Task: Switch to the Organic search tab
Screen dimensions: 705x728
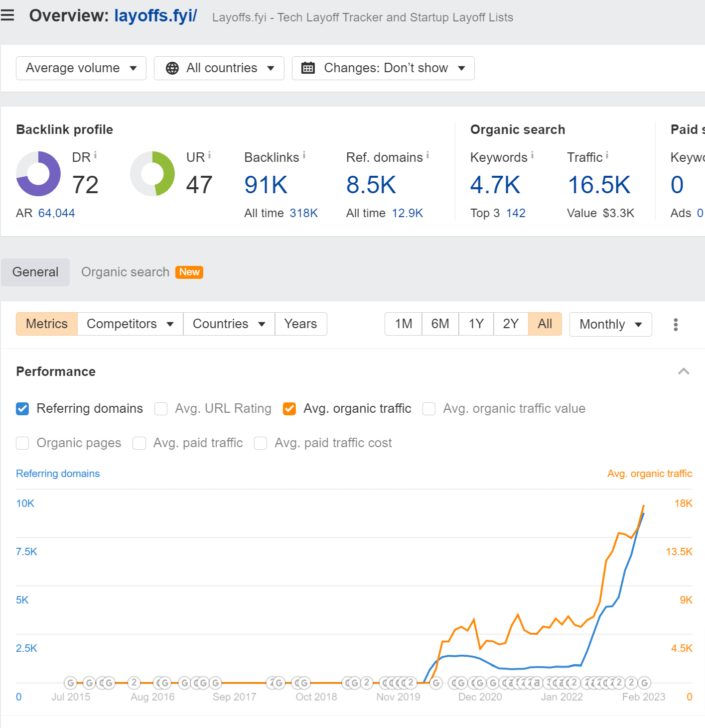Action: point(125,272)
